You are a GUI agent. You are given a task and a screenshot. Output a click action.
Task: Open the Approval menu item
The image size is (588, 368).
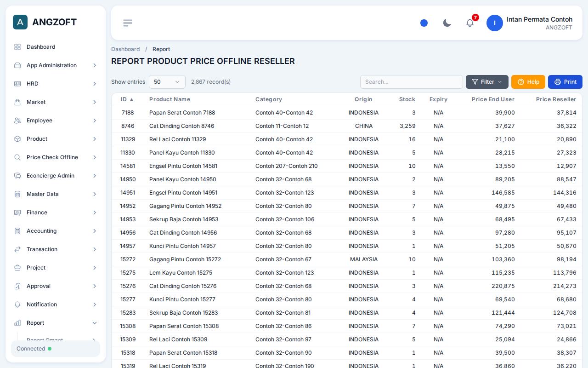pos(56,286)
